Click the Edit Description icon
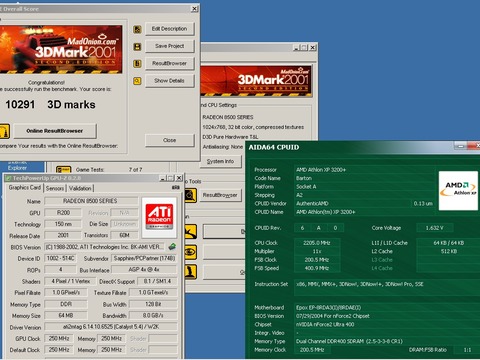This screenshot has height=360, width=480. [137, 29]
